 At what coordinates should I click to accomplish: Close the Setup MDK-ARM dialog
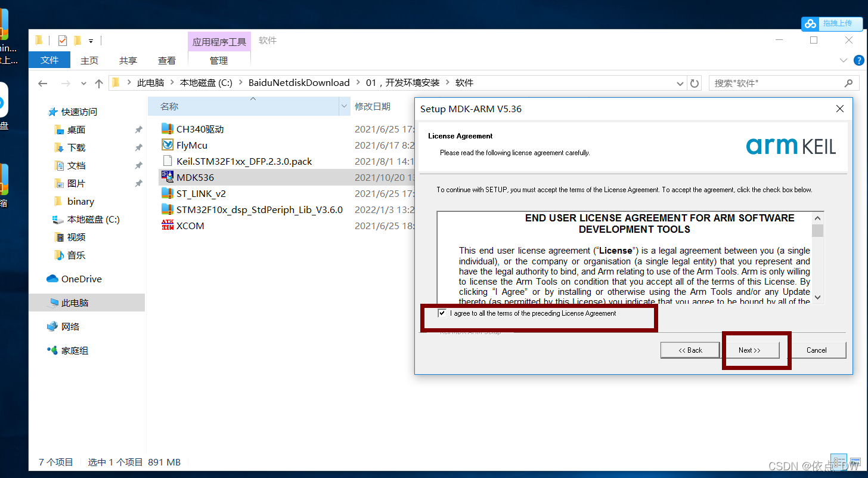839,109
